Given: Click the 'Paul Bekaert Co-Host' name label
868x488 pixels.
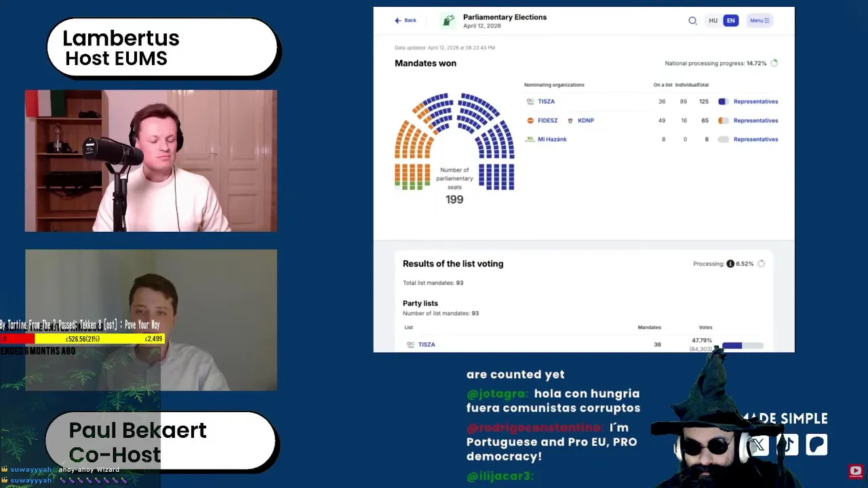Looking at the screenshot, I should (161, 442).
